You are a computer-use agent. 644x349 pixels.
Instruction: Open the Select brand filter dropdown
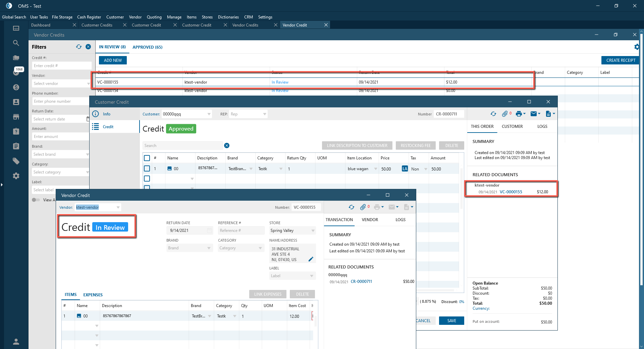click(x=88, y=154)
